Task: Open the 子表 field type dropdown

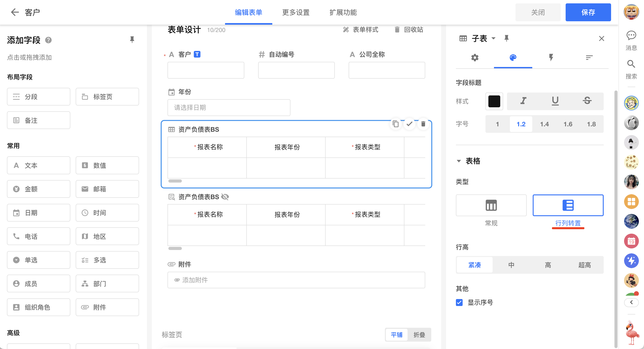Action: click(493, 39)
